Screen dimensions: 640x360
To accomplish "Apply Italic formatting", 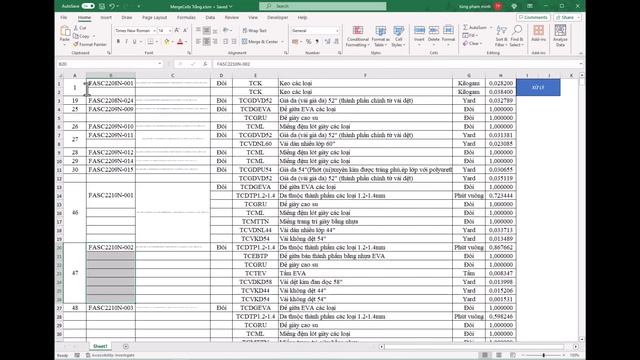I will [x=127, y=42].
